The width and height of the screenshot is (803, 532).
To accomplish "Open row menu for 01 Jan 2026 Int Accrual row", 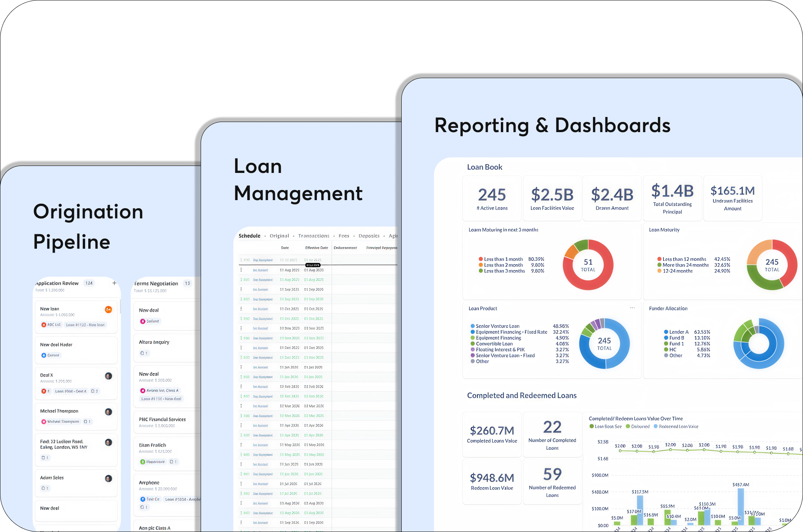I will [x=241, y=367].
